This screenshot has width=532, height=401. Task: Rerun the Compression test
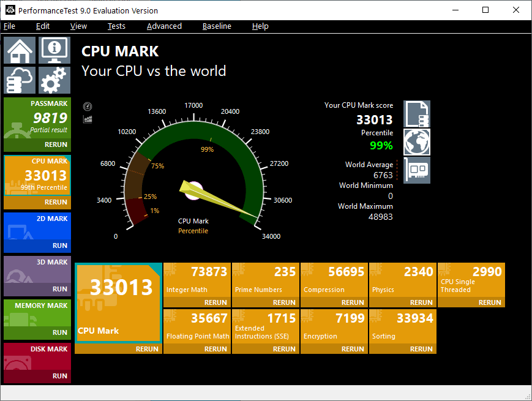click(x=334, y=302)
